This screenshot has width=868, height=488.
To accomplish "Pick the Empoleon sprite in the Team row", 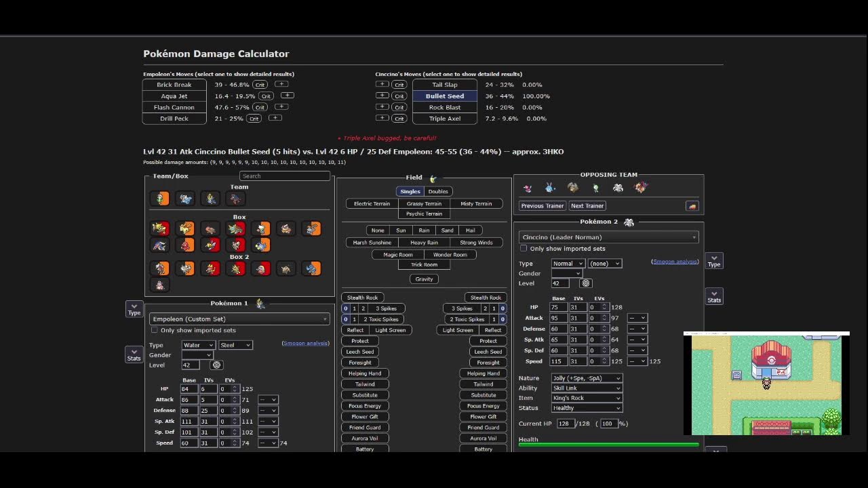I will point(211,199).
